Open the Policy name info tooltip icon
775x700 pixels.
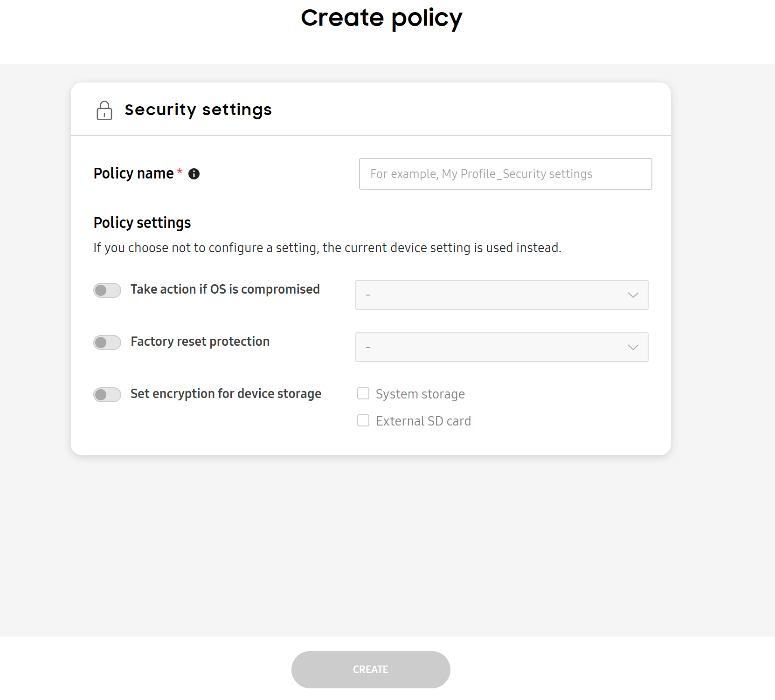pyautogui.click(x=194, y=173)
